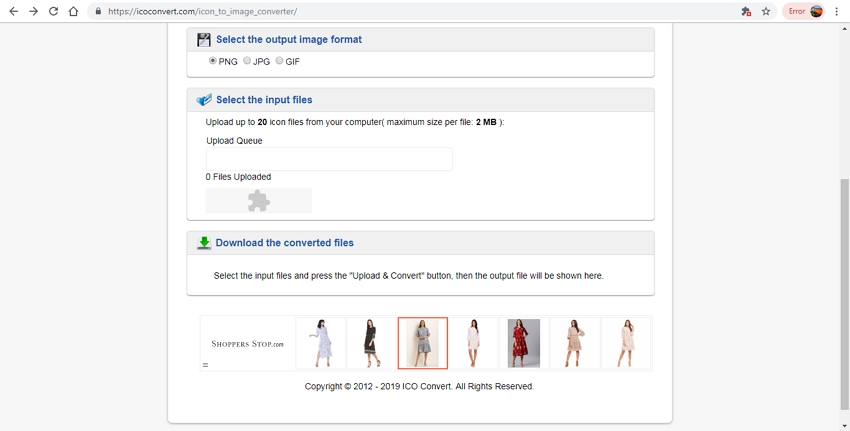The width and height of the screenshot is (850, 431).
Task: Select PNG output format
Action: click(213, 61)
